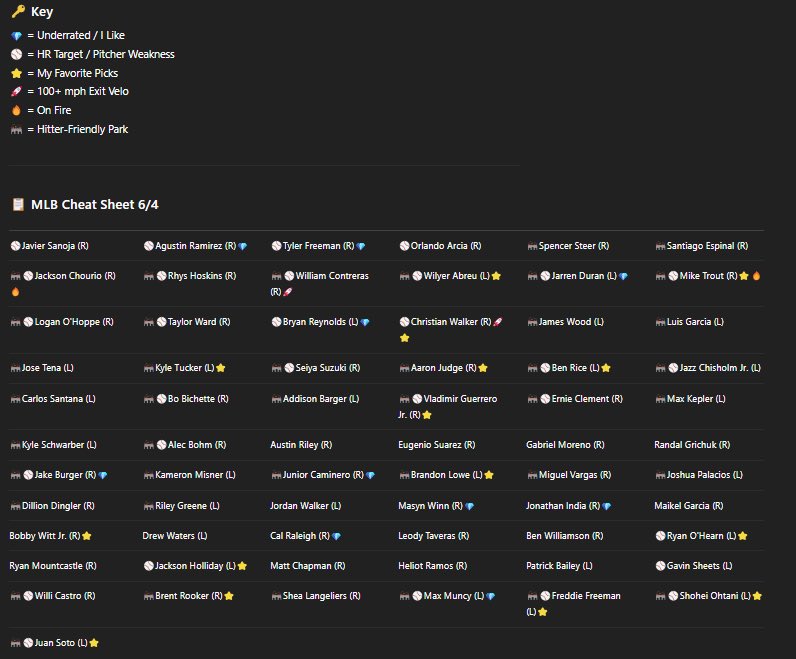Click the baseball icon beside Ryan O'Hearn

pos(660,536)
